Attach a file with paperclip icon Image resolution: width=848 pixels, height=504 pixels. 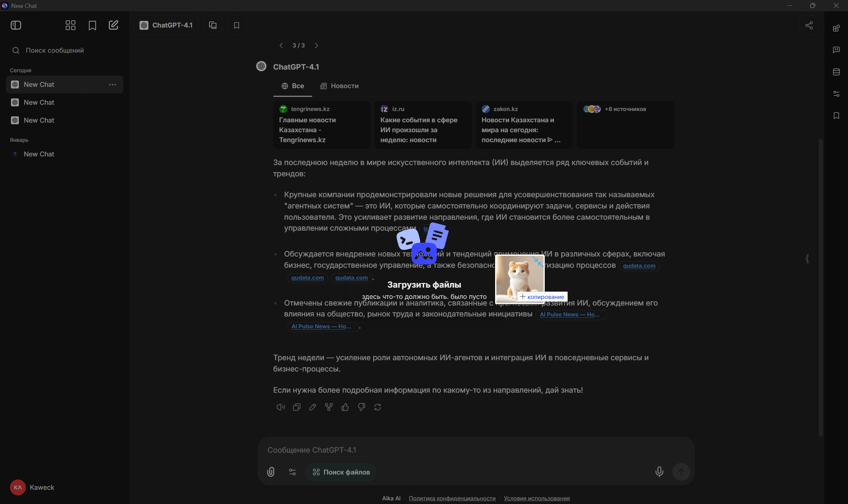271,472
